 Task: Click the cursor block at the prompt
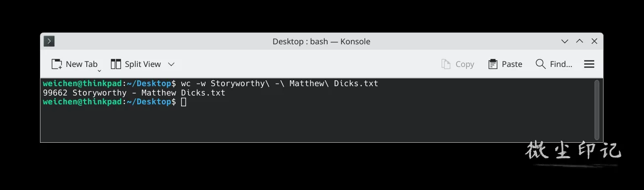tap(184, 102)
